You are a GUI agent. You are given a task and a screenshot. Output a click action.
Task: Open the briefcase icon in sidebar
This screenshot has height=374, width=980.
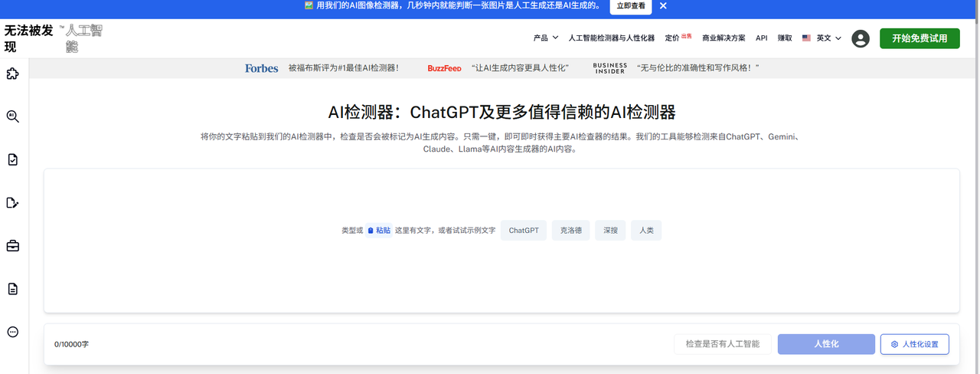pos(12,246)
